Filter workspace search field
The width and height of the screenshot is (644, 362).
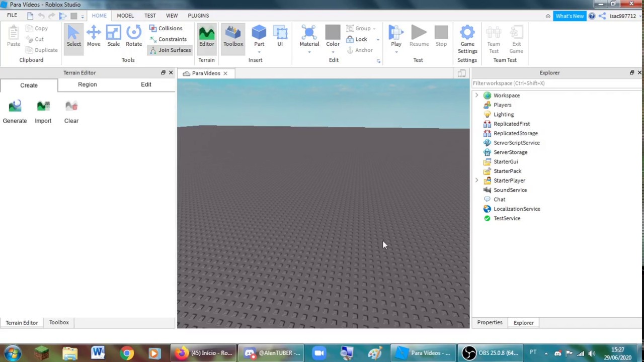point(556,83)
